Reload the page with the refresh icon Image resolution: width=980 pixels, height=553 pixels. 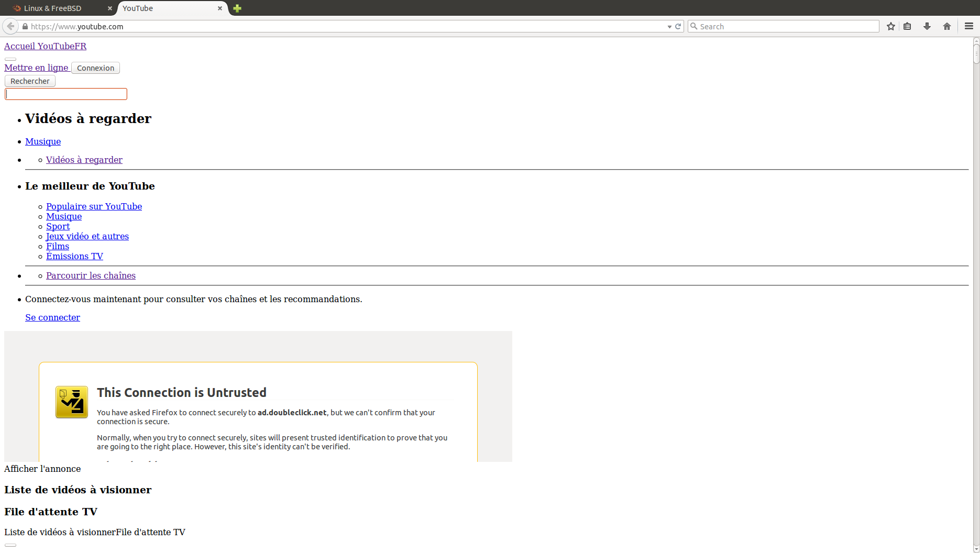point(678,26)
